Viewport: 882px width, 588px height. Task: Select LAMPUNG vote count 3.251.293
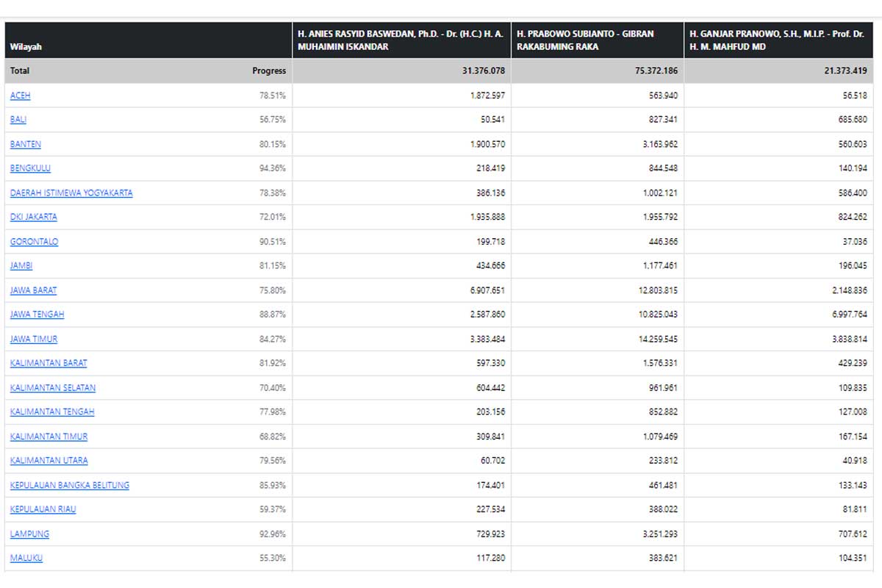[x=661, y=534]
